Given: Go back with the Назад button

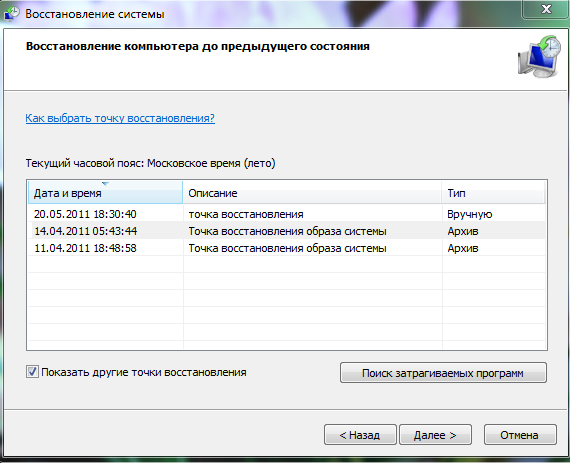Looking at the screenshot, I should (360, 435).
